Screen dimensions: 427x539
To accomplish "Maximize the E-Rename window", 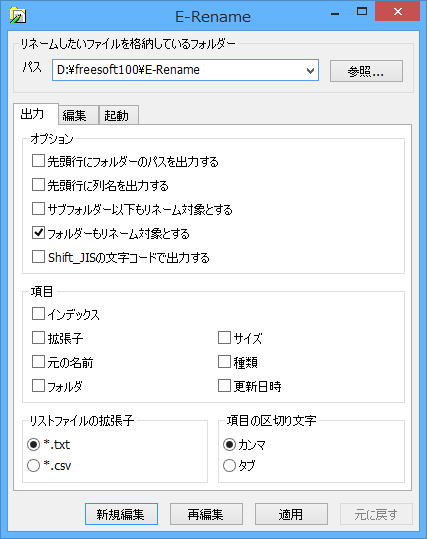I will pyautogui.click(x=362, y=12).
